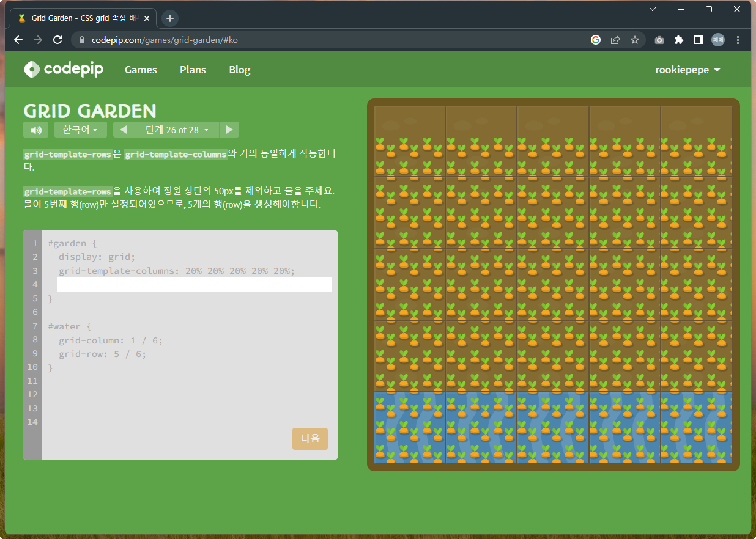The height and width of the screenshot is (539, 756).
Task: Click the code input field on line 4
Action: click(195, 285)
